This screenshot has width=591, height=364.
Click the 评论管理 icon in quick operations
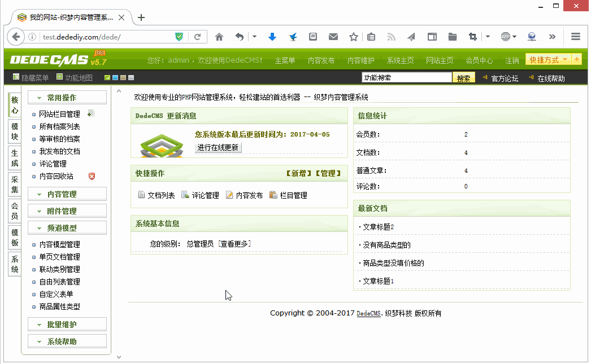185,194
